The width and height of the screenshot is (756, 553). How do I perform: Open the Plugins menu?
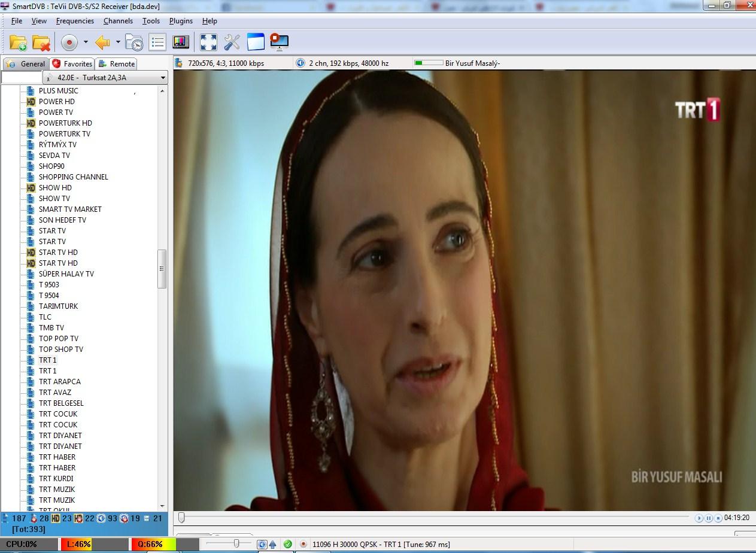point(181,21)
